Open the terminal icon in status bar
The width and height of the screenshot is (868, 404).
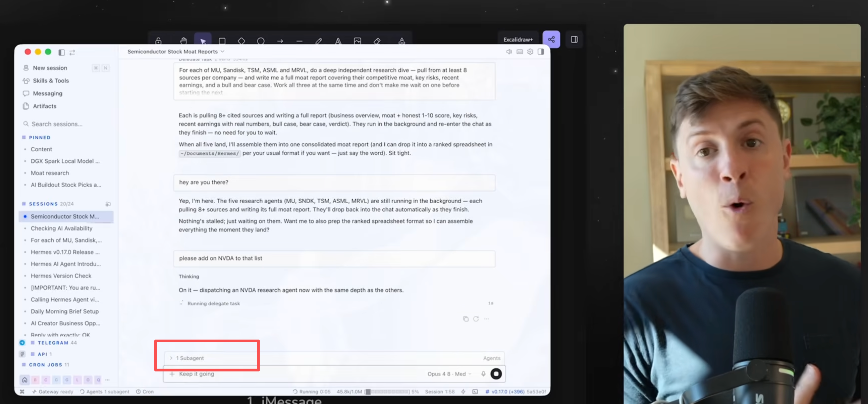click(x=475, y=392)
